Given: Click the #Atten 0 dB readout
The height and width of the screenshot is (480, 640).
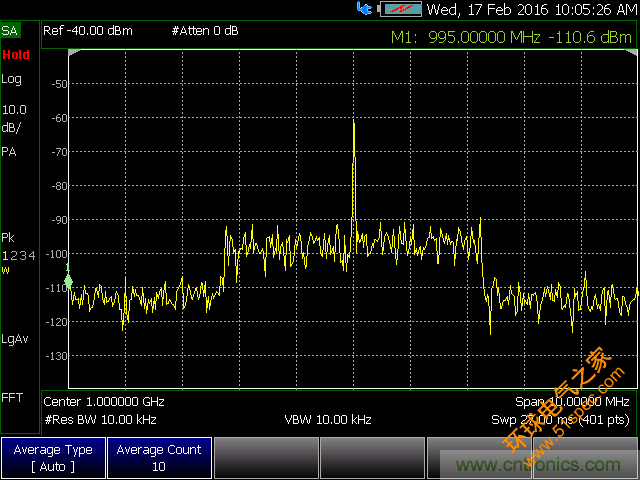Looking at the screenshot, I should (205, 31).
